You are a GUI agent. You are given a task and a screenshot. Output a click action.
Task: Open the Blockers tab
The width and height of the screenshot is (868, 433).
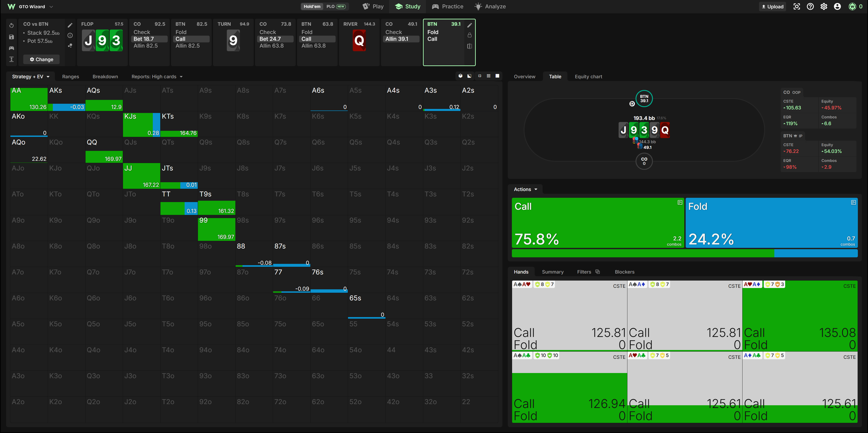624,272
